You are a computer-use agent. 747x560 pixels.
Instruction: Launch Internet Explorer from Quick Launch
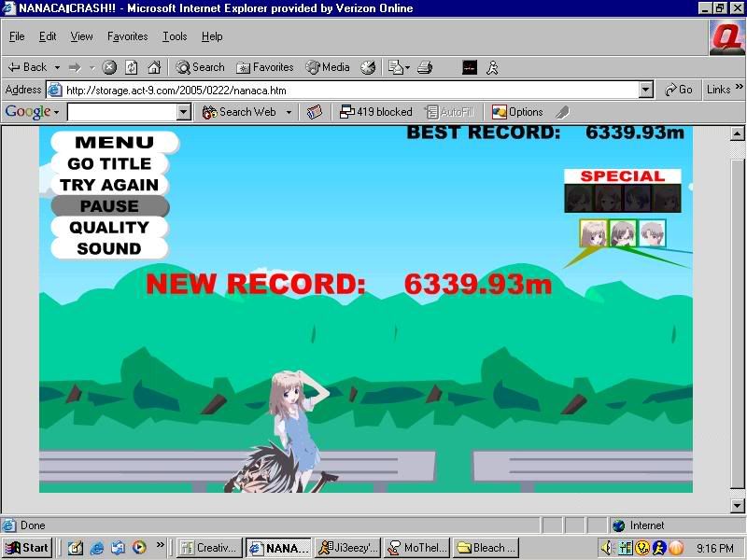97,548
